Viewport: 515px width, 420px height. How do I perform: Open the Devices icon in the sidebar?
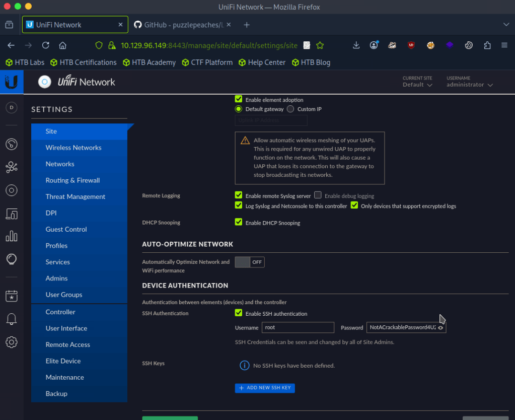[x=11, y=190]
